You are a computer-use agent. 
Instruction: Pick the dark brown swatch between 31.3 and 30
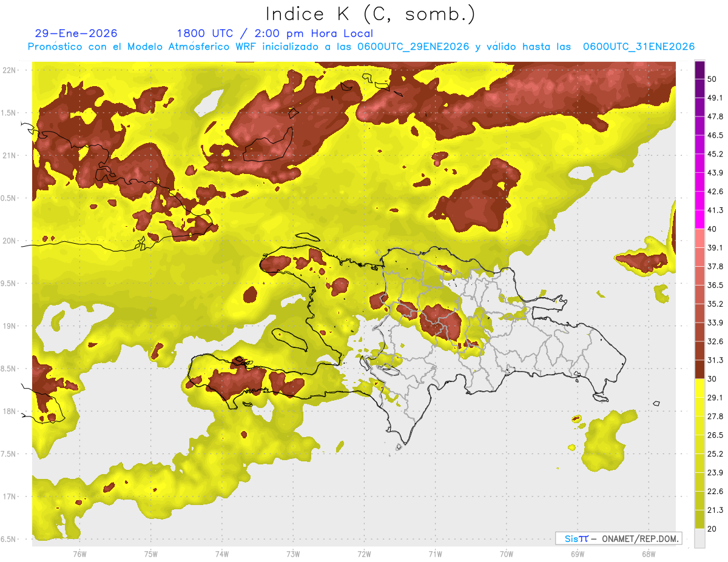699,369
